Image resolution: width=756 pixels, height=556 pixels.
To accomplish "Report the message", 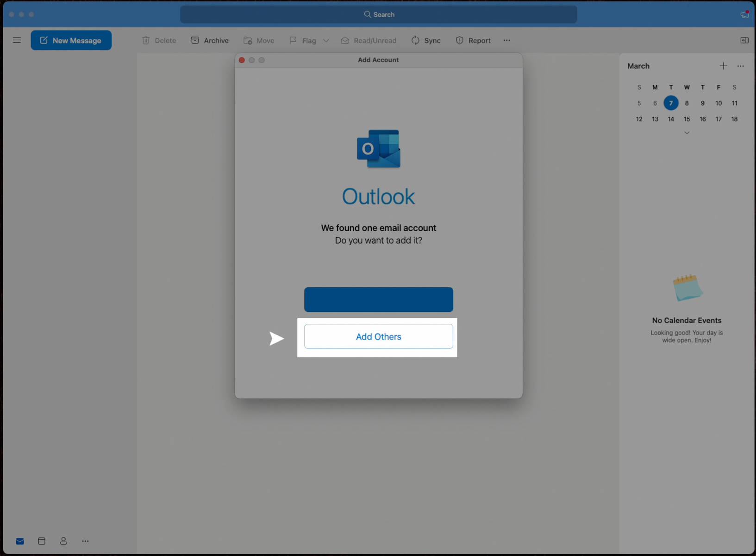I will click(x=473, y=40).
